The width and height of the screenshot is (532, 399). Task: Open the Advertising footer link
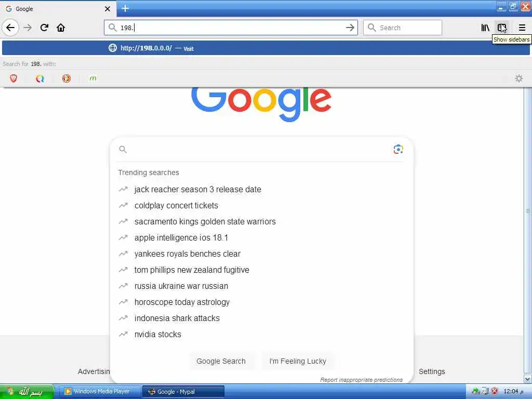(x=94, y=371)
